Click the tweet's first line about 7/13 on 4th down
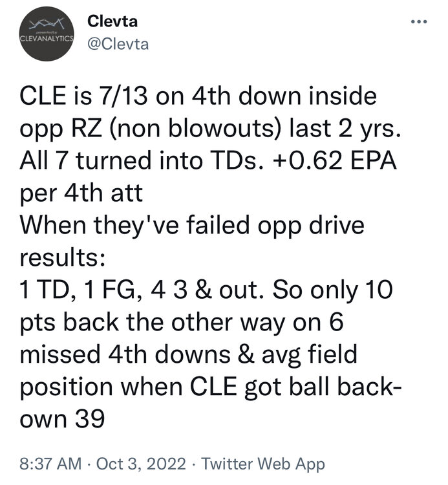 (198, 96)
